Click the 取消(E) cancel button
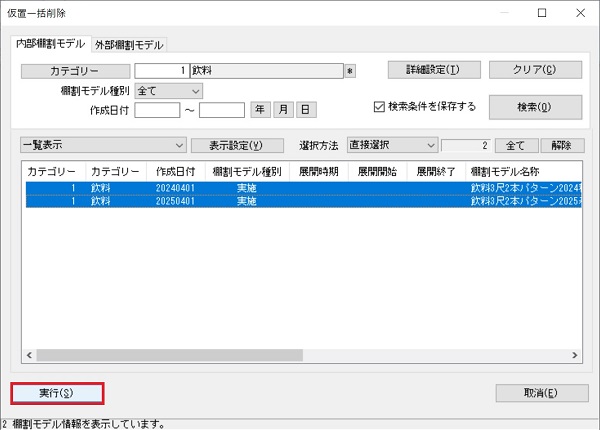Viewport: 600px width, 430px height. click(539, 392)
